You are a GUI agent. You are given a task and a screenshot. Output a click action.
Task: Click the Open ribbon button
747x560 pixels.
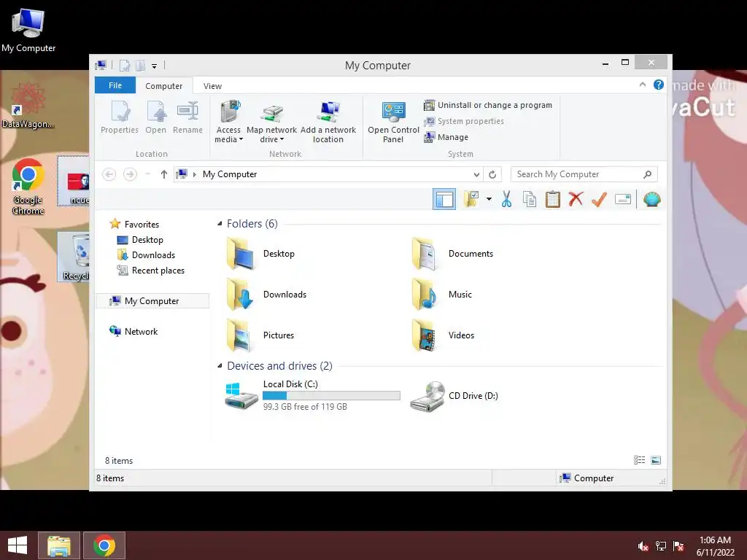pos(156,117)
